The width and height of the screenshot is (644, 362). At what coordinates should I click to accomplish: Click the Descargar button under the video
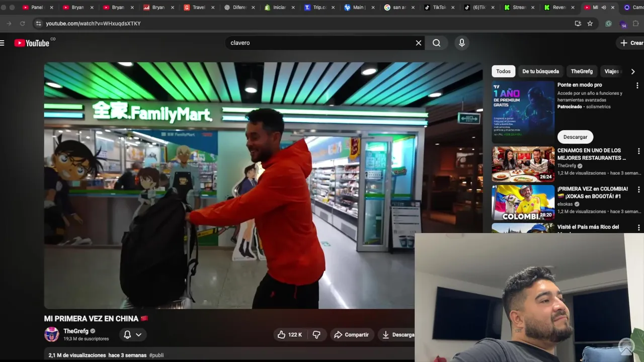(x=397, y=335)
